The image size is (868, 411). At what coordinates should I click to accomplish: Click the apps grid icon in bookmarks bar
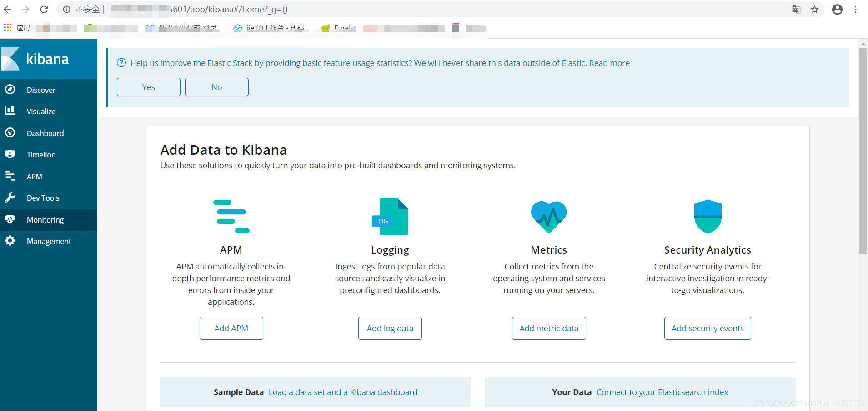click(x=8, y=28)
